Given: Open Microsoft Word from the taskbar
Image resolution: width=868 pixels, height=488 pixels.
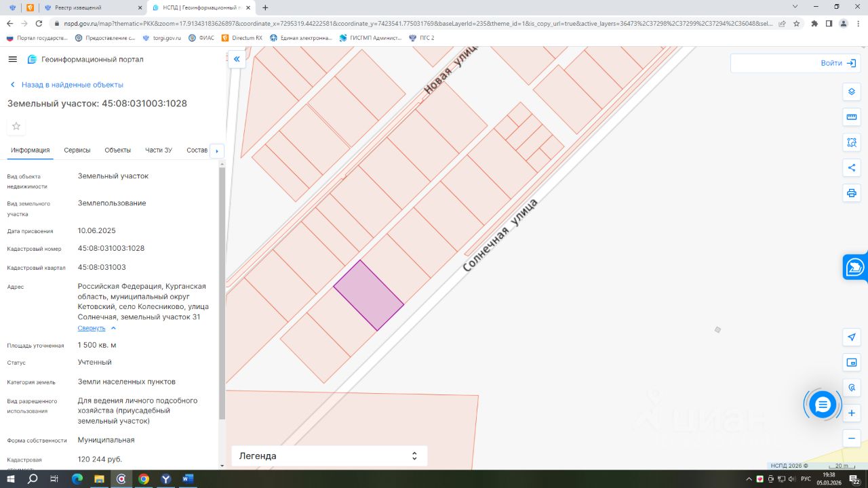Looking at the screenshot, I should click(x=188, y=479).
